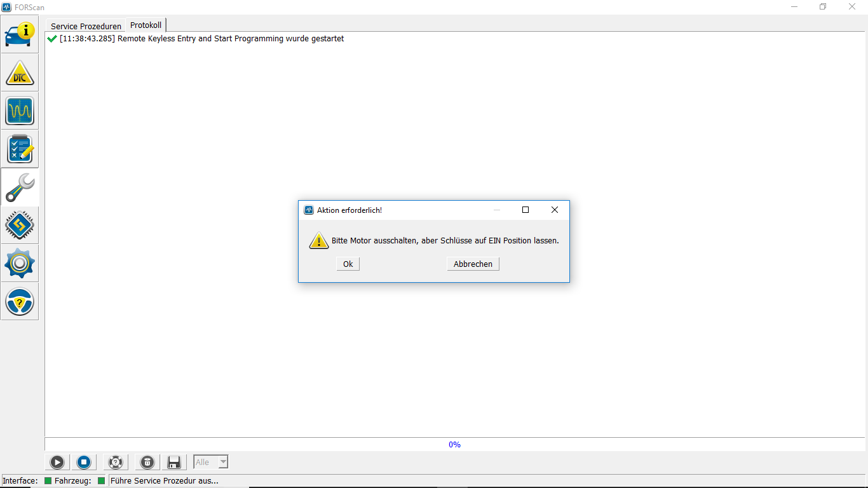
Task: Clear the log with the trash icon
Action: tap(147, 462)
